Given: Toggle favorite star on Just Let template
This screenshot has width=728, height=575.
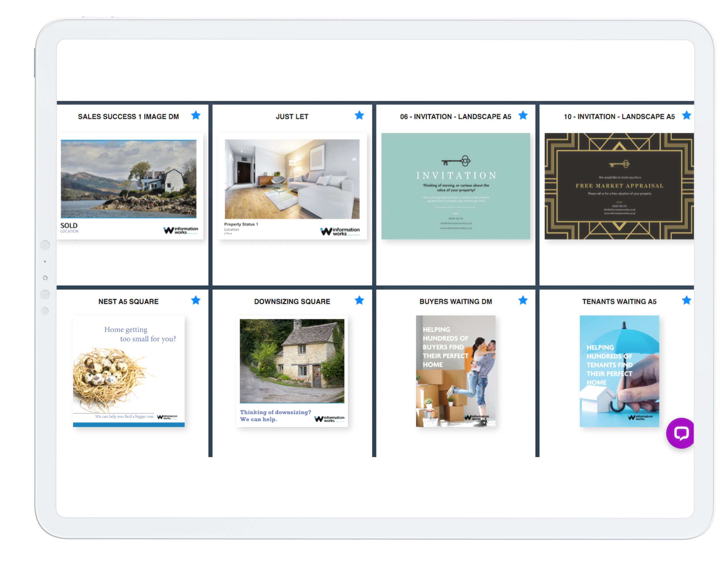Looking at the screenshot, I should 359,115.
